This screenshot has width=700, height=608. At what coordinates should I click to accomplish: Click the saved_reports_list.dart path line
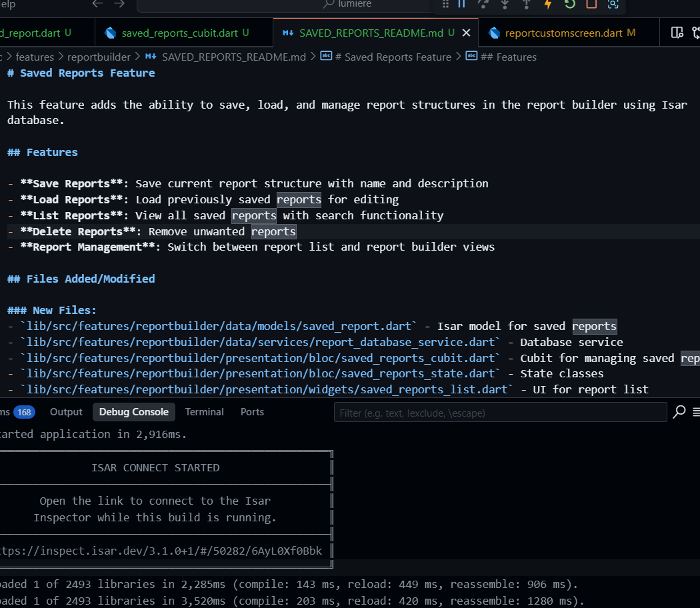[328, 390]
